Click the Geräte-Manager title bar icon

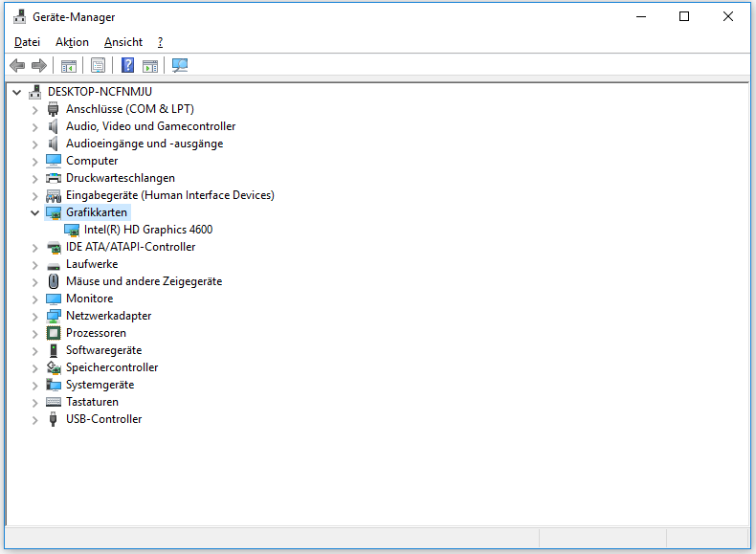tap(20, 17)
